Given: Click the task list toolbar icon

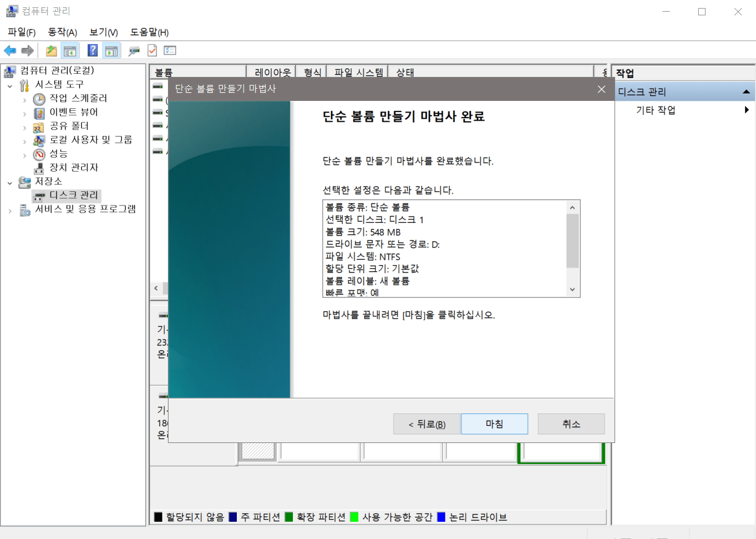Looking at the screenshot, I should point(170,50).
